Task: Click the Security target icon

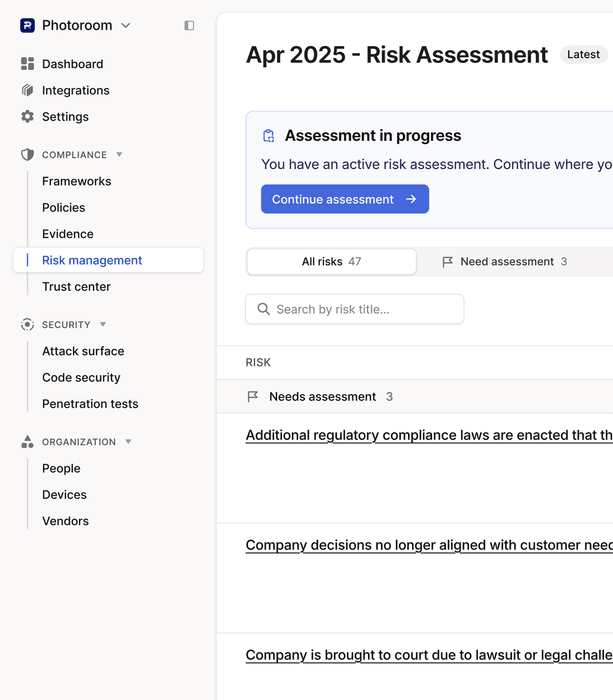Action: pyautogui.click(x=27, y=325)
